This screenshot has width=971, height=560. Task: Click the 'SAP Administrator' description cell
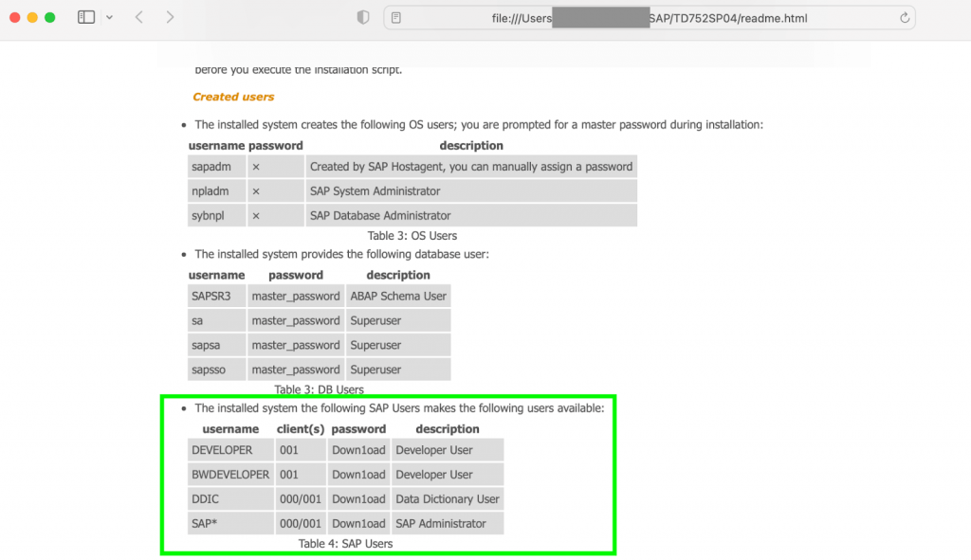[x=448, y=523]
